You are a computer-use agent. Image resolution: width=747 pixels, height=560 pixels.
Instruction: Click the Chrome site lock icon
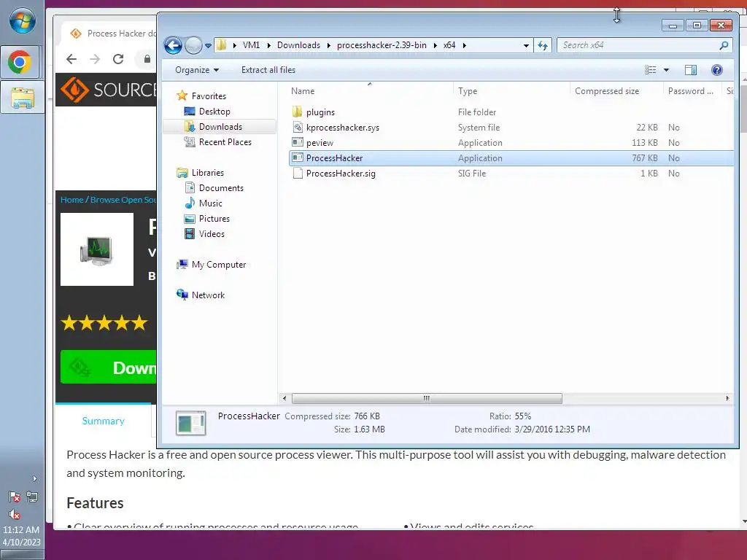click(147, 59)
